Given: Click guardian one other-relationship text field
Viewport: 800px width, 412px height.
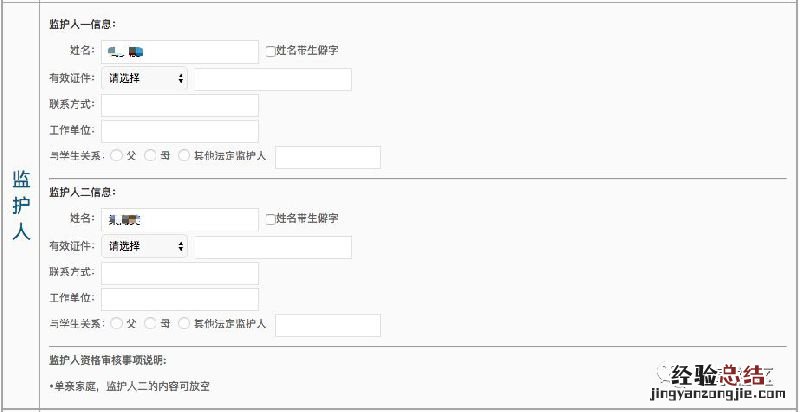Looking at the screenshot, I should click(328, 157).
